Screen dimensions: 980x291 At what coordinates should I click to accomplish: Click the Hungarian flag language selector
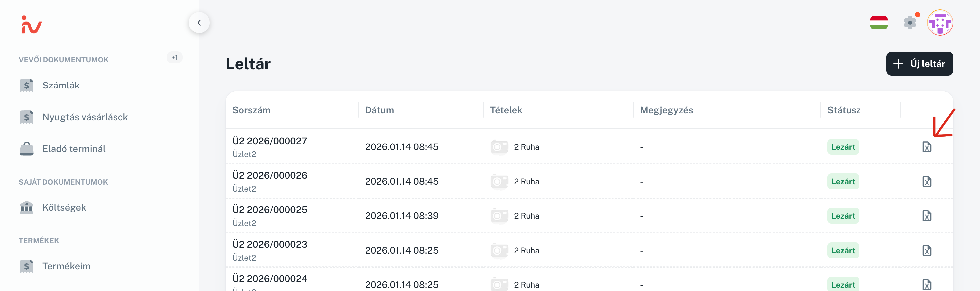(879, 23)
